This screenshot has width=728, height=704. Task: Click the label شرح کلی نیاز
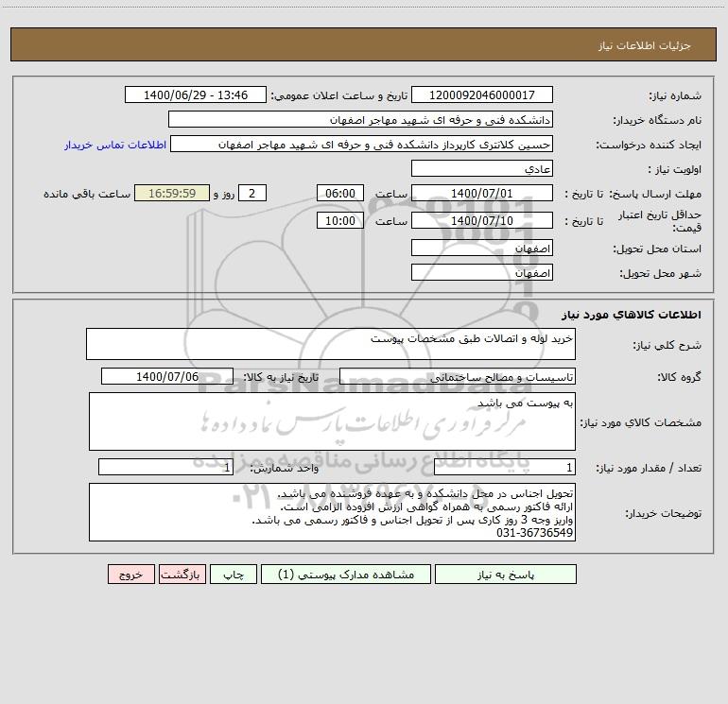667,345
